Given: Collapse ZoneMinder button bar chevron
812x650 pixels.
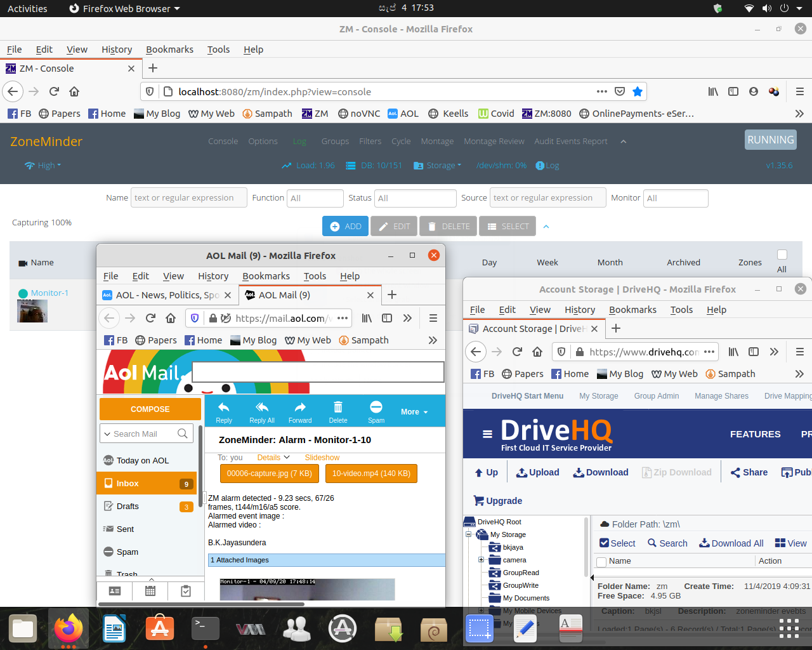Looking at the screenshot, I should (546, 227).
